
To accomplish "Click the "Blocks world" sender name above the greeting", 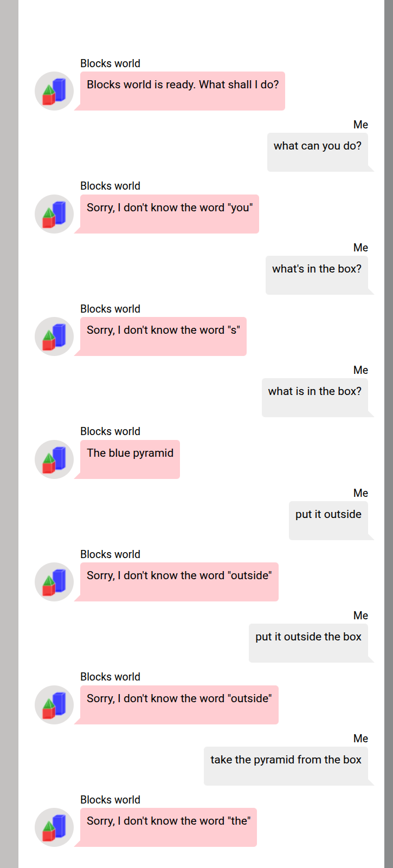I will [x=110, y=63].
